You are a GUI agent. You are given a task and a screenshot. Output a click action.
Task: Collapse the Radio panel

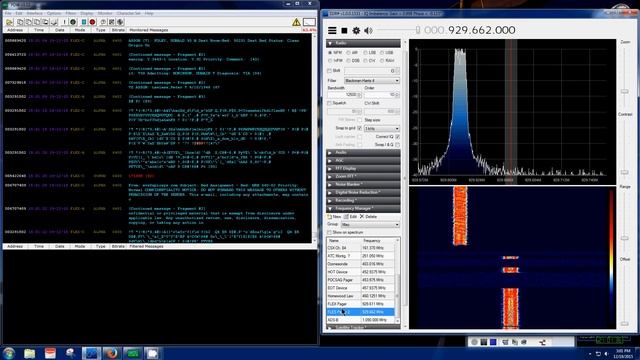363,43
